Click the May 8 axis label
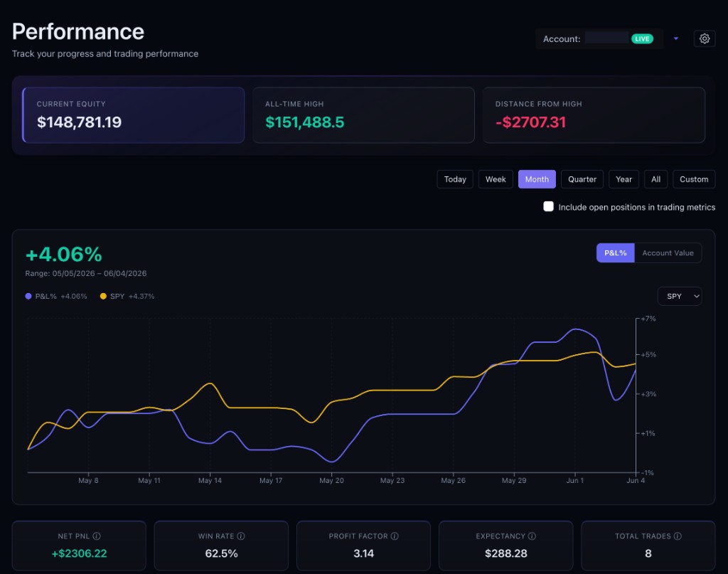Screen dimensions: 728x574 point(88,481)
